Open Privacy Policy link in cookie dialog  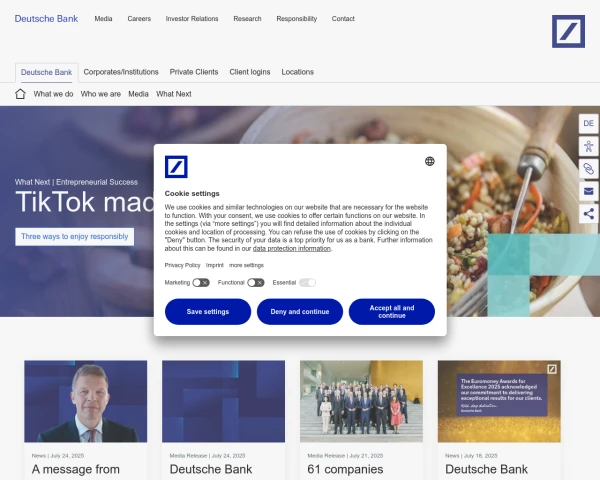coord(183,265)
